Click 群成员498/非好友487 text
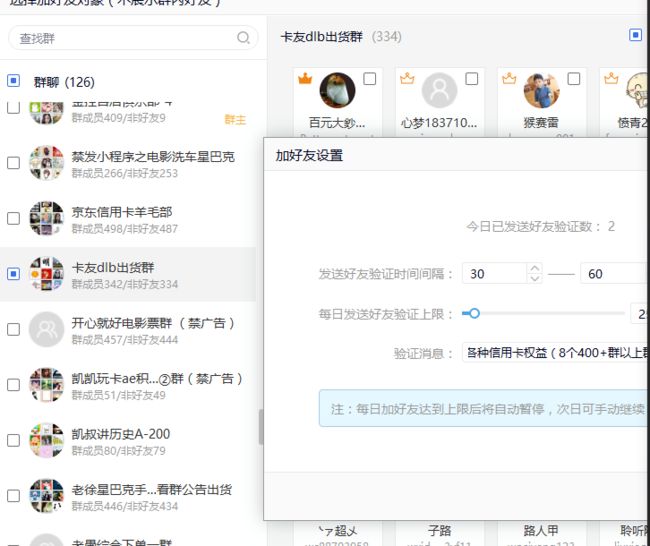This screenshot has height=546, width=650. [x=125, y=229]
